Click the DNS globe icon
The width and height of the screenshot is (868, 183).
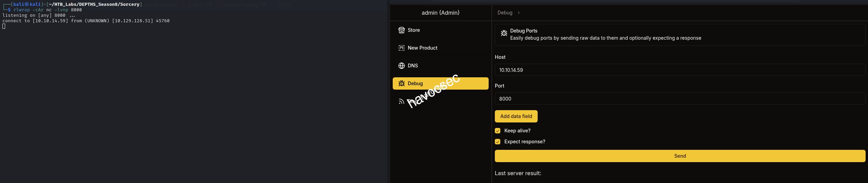pos(401,66)
